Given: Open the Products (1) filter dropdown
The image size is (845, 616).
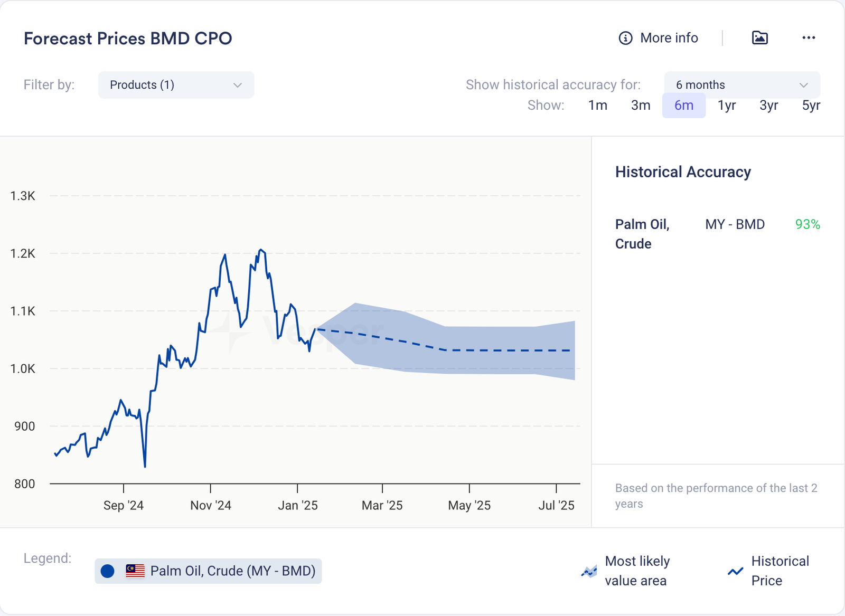Looking at the screenshot, I should 175,85.
